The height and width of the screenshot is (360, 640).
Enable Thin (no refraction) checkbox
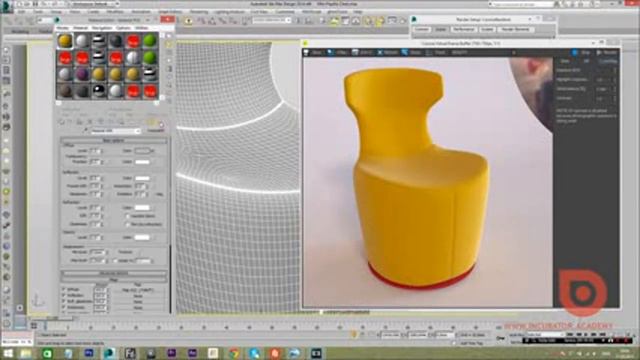point(127,224)
